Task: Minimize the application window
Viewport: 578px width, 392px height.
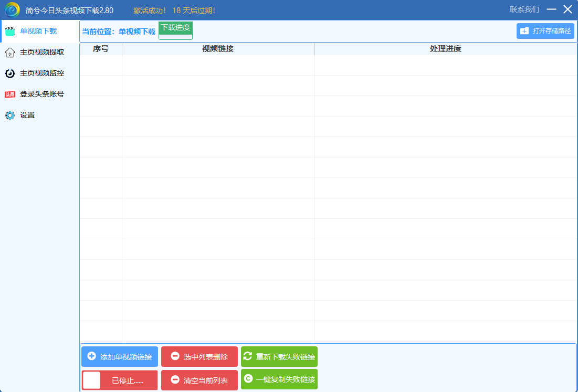Action: point(551,9)
